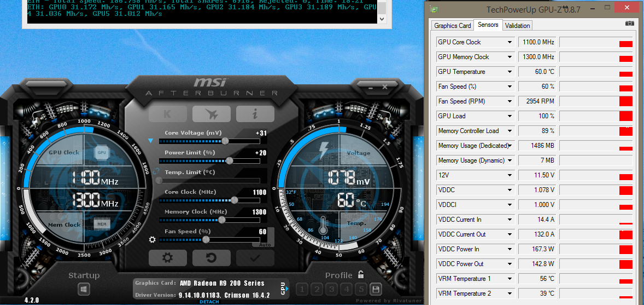Image resolution: width=644 pixels, height=305 pixels.
Task: Switch to the Graphics Card tab
Action: coord(452,25)
